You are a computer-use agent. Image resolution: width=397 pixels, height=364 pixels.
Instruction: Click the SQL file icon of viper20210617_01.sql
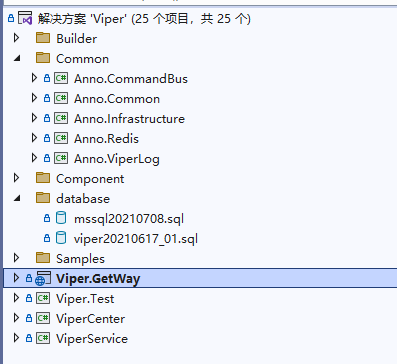(61, 238)
